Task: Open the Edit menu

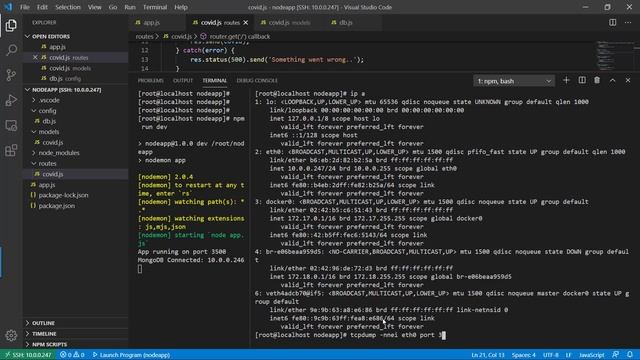Action: tap(42, 7)
